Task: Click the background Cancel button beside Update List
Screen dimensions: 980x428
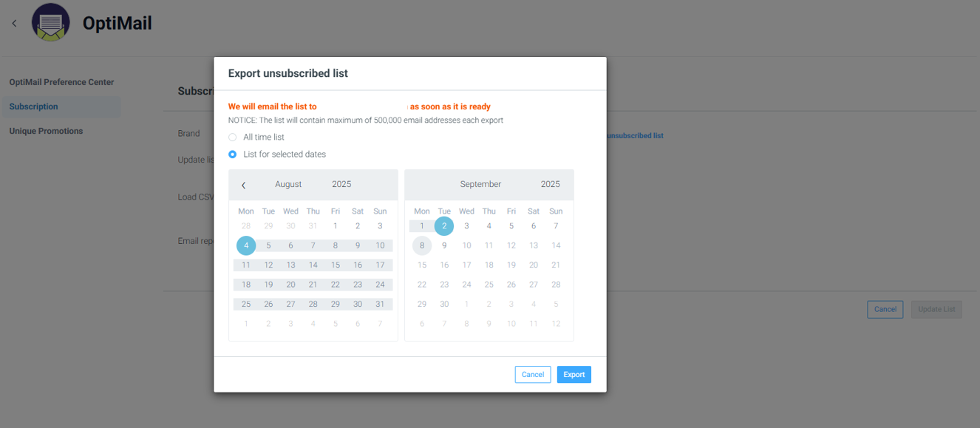Action: [885, 309]
